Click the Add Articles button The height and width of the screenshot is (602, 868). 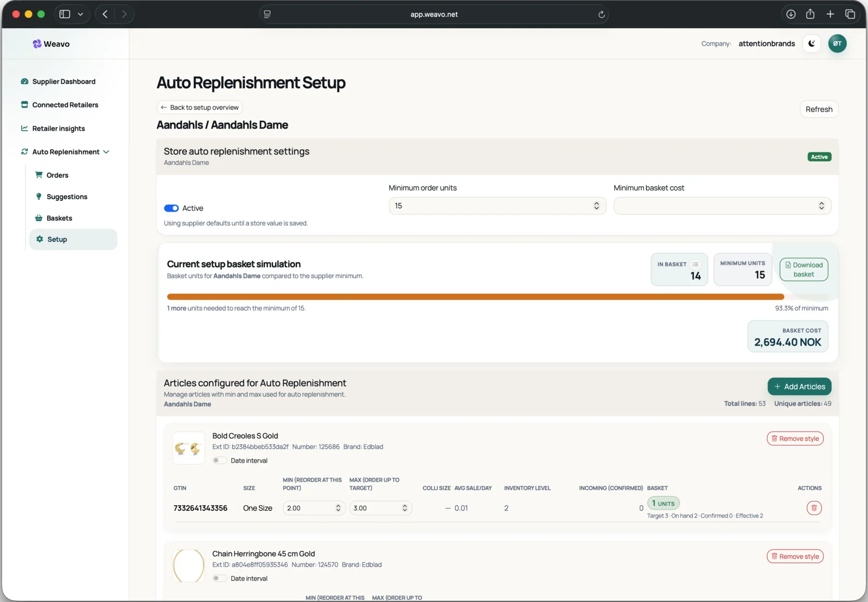click(x=799, y=387)
